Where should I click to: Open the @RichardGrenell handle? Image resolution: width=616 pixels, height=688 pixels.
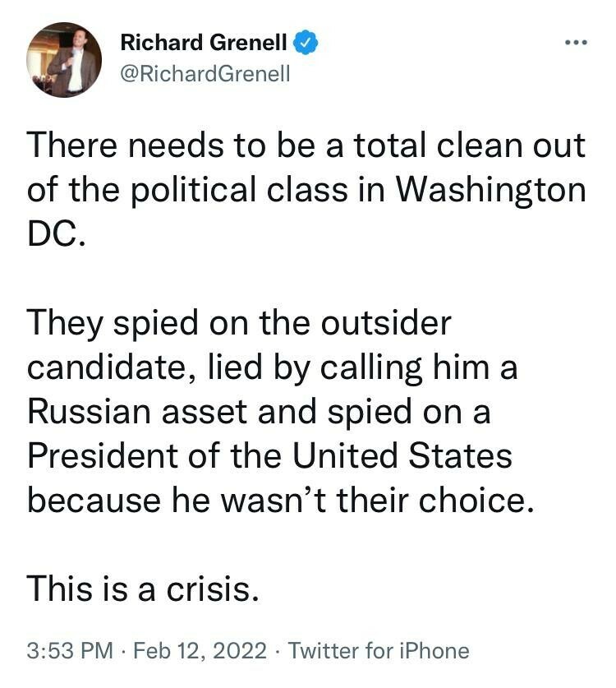point(205,74)
